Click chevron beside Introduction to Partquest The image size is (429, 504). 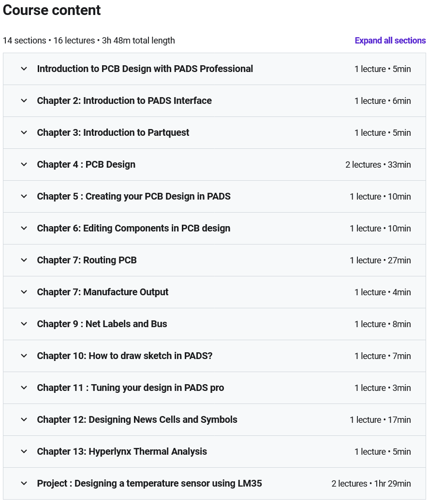click(x=24, y=133)
